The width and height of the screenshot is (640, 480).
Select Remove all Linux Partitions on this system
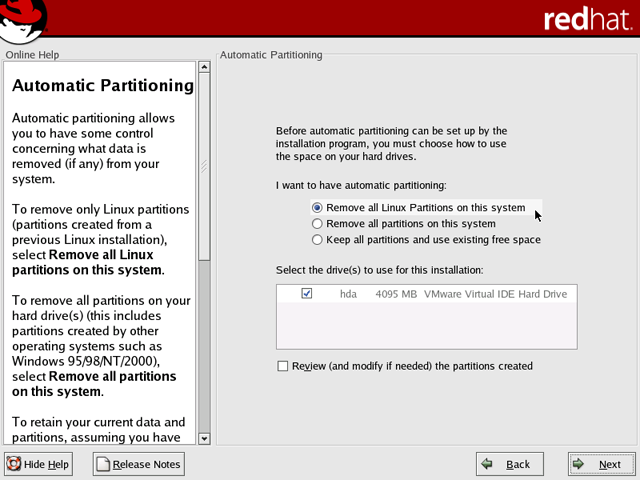318,208
